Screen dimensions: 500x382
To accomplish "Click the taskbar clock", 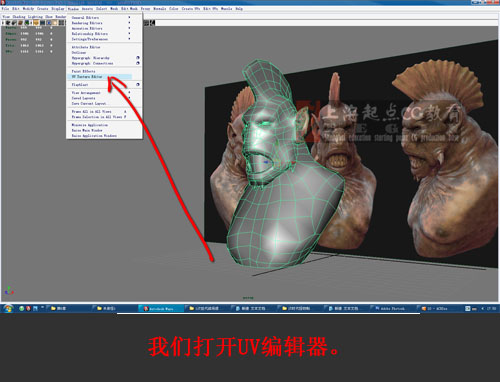I will click(491, 309).
